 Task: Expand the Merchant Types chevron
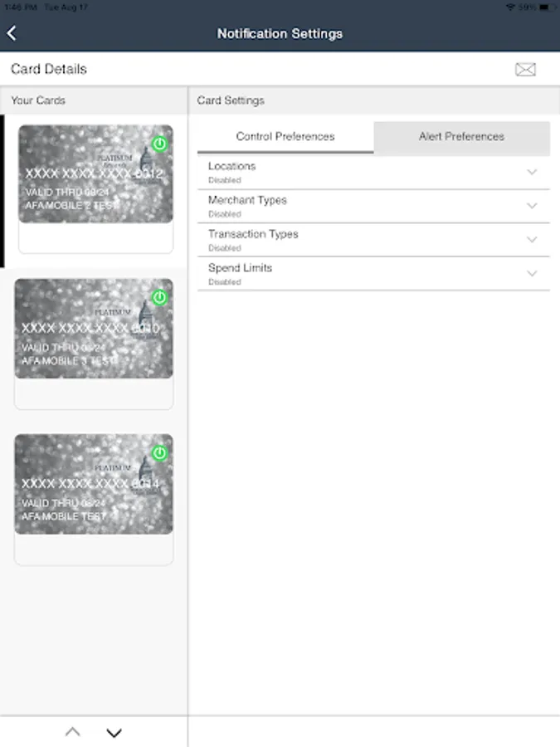[532, 206]
